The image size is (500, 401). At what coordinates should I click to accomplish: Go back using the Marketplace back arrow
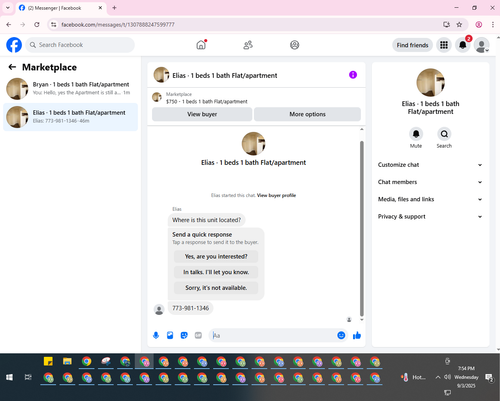tap(12, 67)
